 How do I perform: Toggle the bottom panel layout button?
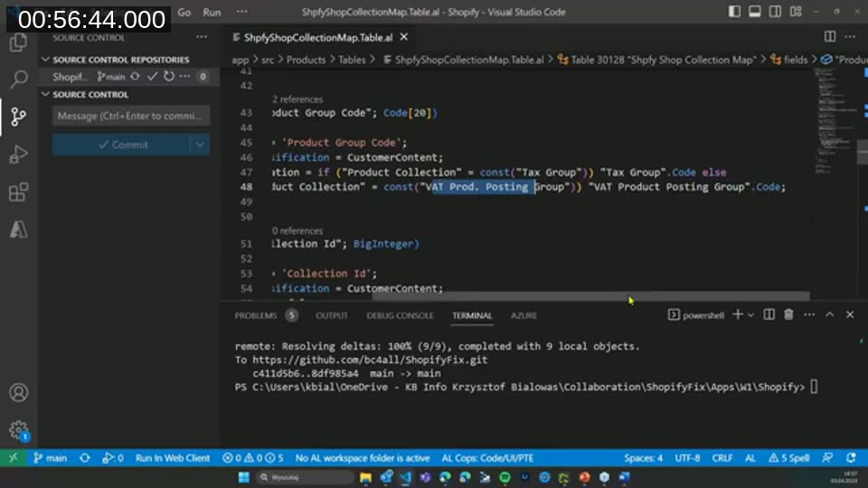(x=754, y=12)
